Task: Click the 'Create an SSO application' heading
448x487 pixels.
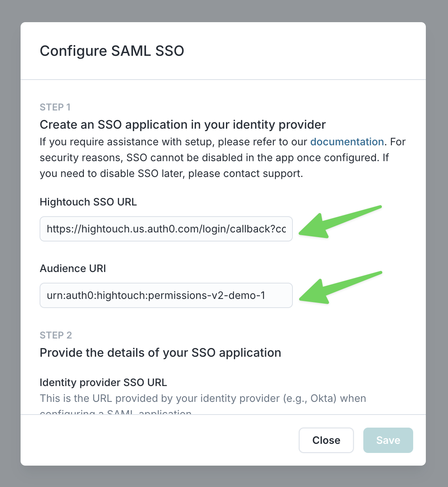Action: (x=182, y=125)
